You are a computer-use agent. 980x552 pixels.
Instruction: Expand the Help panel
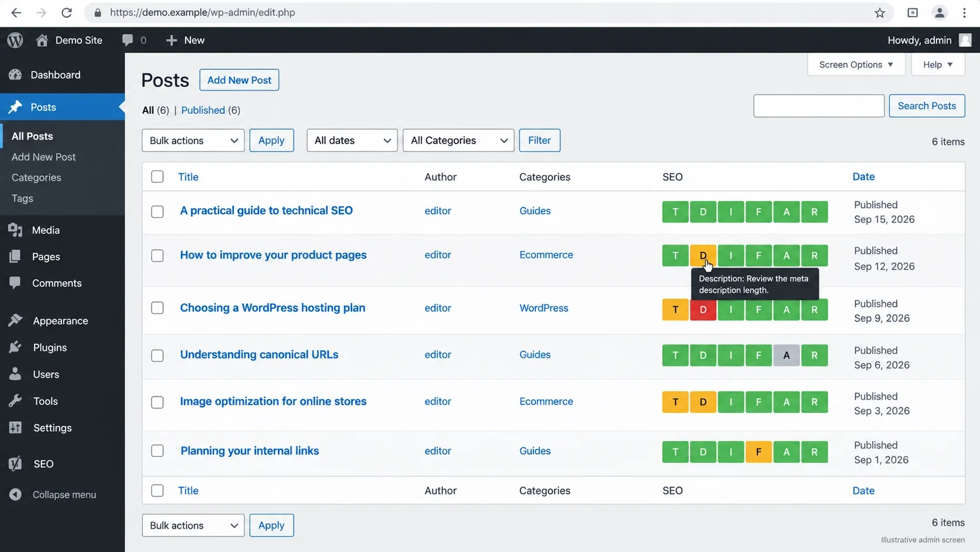click(x=938, y=65)
